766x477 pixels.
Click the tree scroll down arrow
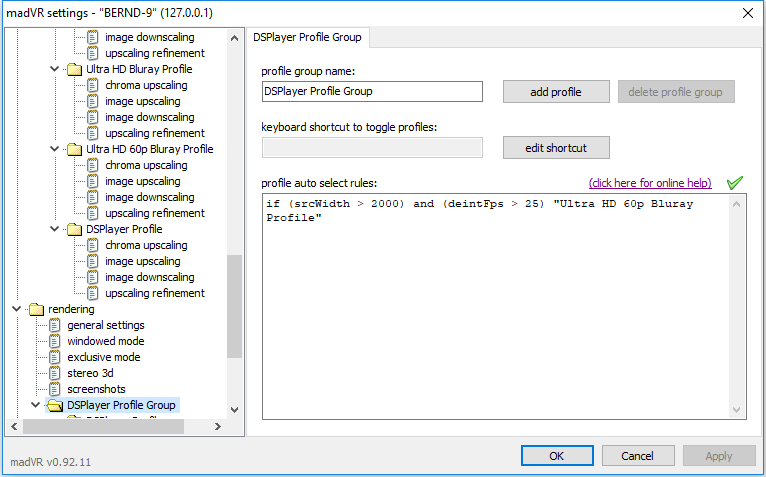[234, 410]
